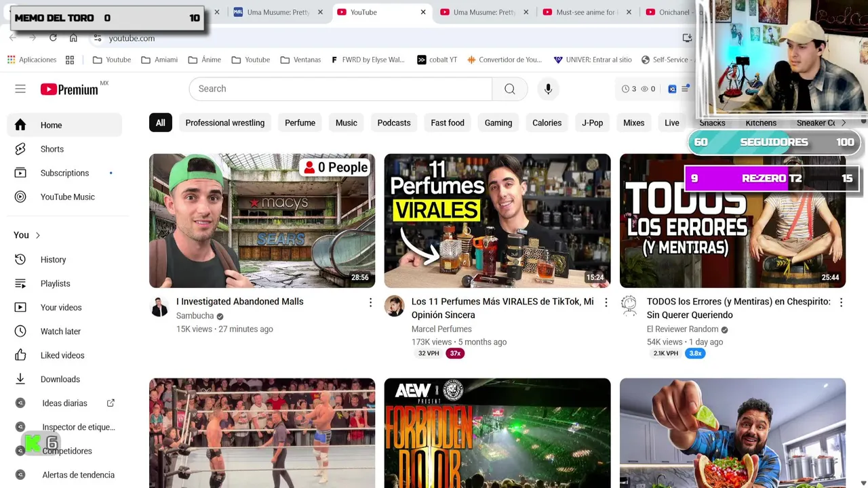Open Subscriptions in the sidebar

point(64,173)
